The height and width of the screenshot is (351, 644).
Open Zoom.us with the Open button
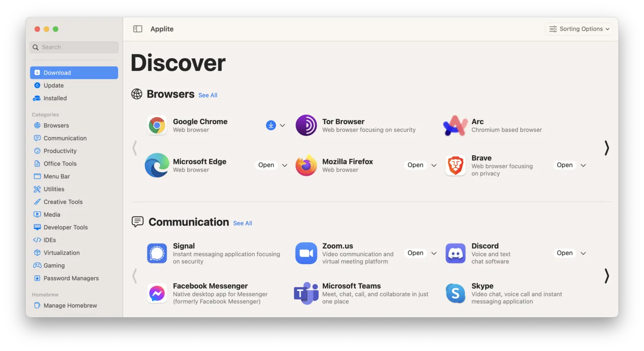click(415, 253)
